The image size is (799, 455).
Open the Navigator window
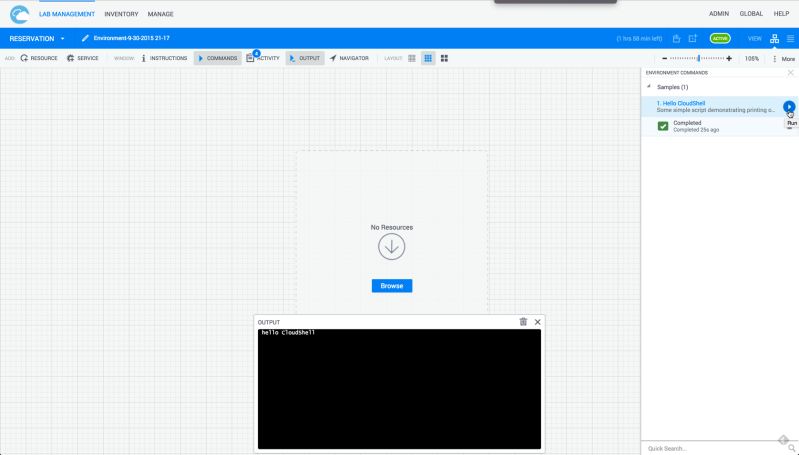(x=349, y=58)
